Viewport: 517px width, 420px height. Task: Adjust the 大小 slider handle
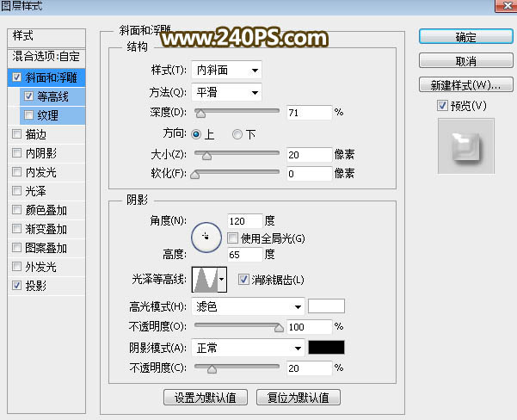point(206,156)
